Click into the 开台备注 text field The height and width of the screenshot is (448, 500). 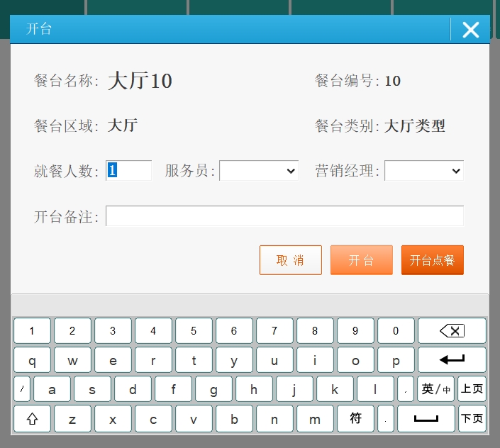coord(284,216)
